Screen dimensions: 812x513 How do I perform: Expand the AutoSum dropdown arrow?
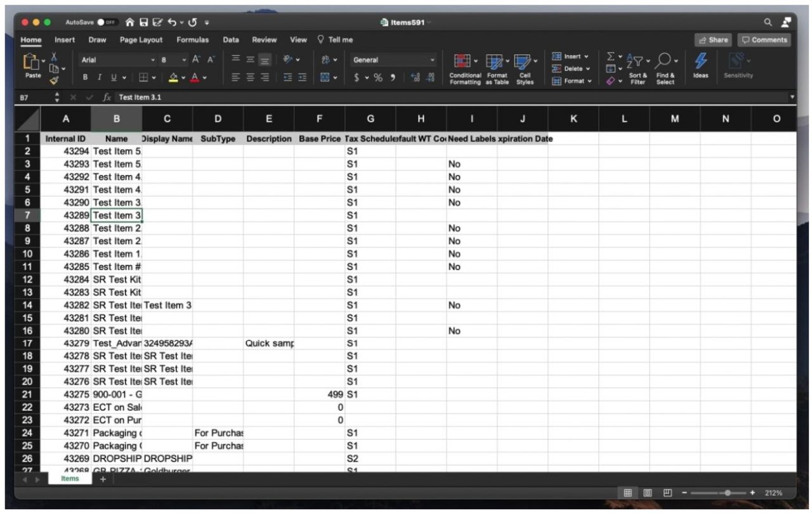(621, 57)
